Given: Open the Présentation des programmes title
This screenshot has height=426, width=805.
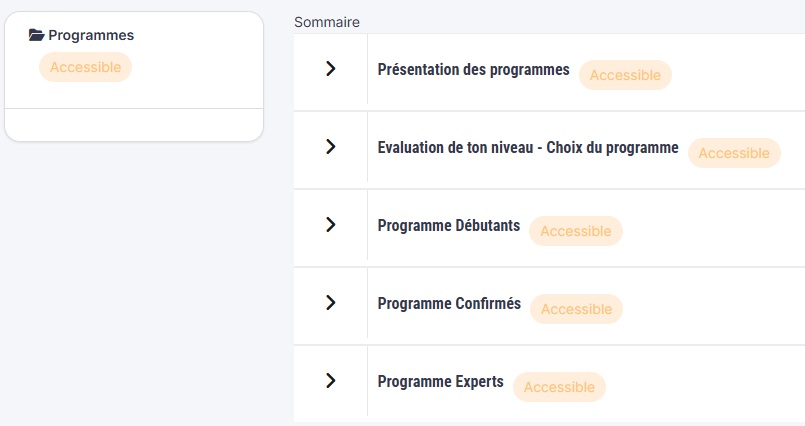Looking at the screenshot, I should (x=473, y=70).
